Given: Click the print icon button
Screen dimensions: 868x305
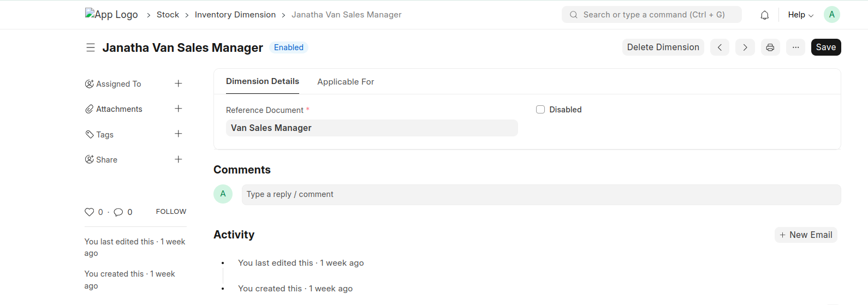Looking at the screenshot, I should click(770, 47).
